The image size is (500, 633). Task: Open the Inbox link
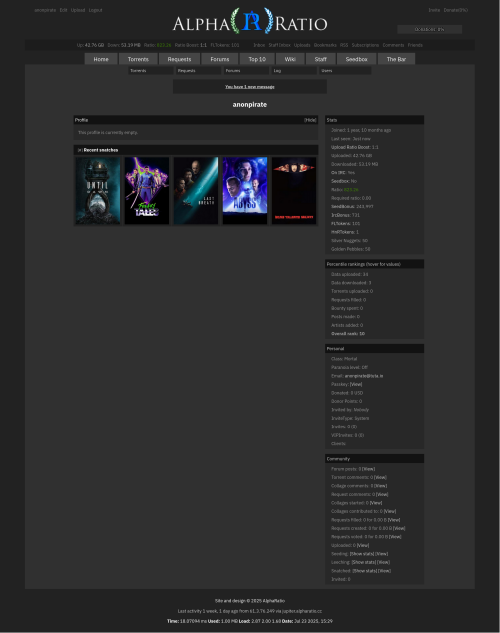tap(259, 45)
